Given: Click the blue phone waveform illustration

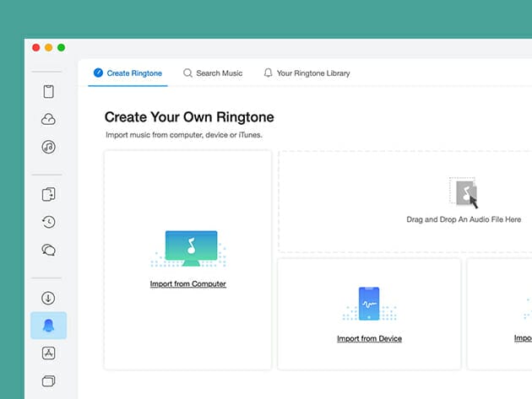Looking at the screenshot, I should coord(369,304).
